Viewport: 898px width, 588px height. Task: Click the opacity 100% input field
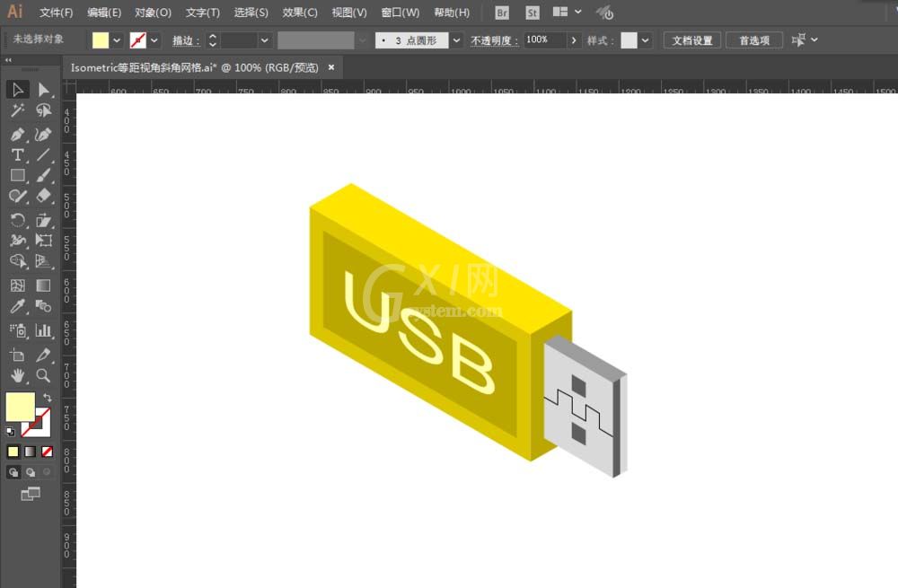[x=544, y=40]
